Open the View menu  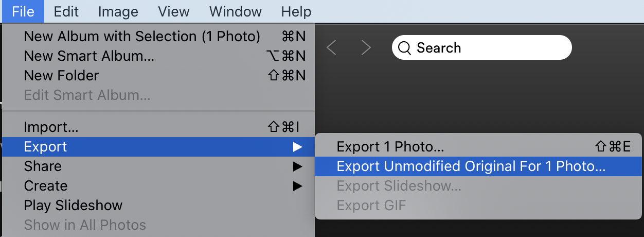[x=173, y=11]
